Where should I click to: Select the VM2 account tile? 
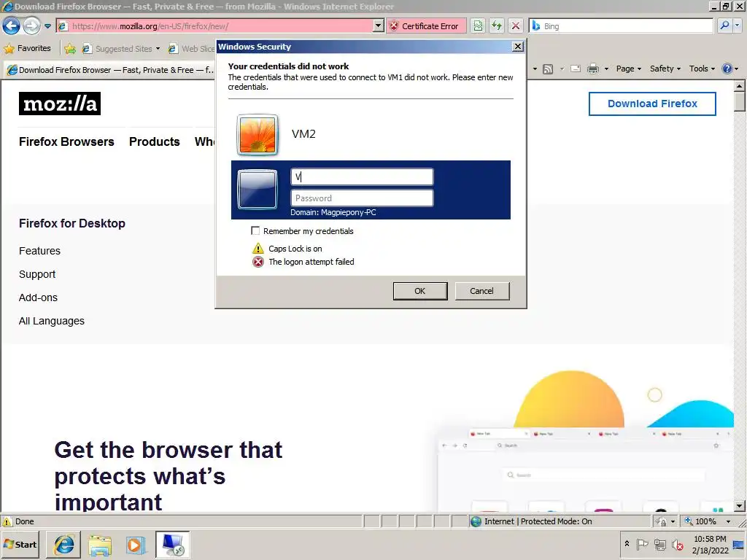(x=371, y=135)
